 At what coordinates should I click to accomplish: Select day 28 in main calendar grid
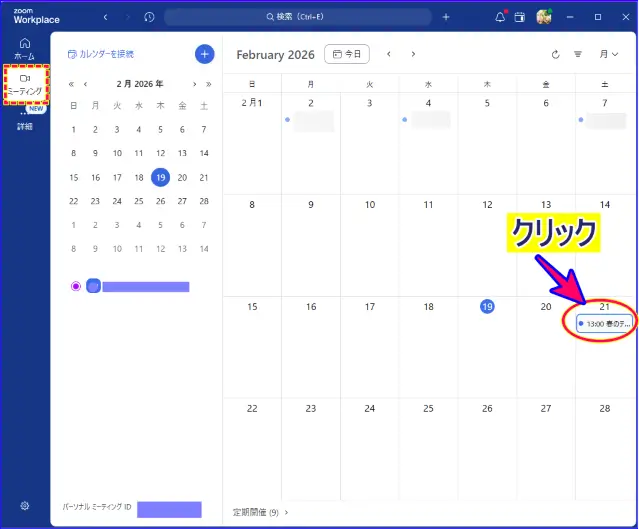pyautogui.click(x=604, y=409)
